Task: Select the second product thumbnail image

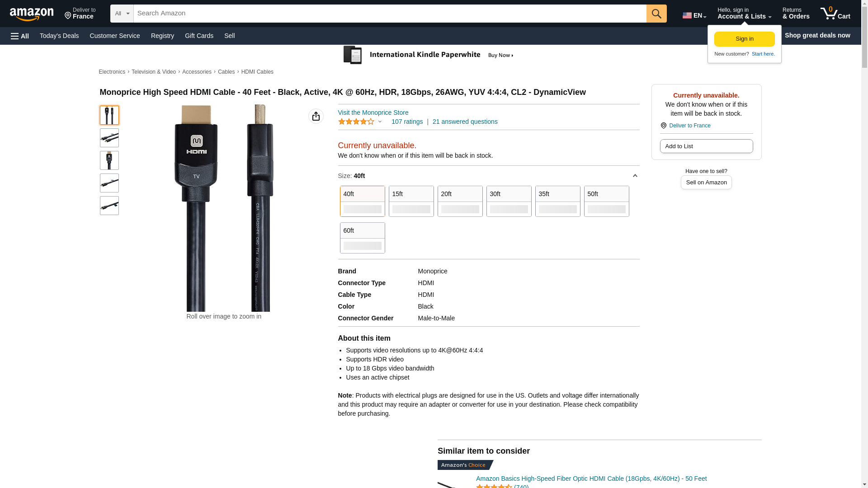Action: click(109, 138)
